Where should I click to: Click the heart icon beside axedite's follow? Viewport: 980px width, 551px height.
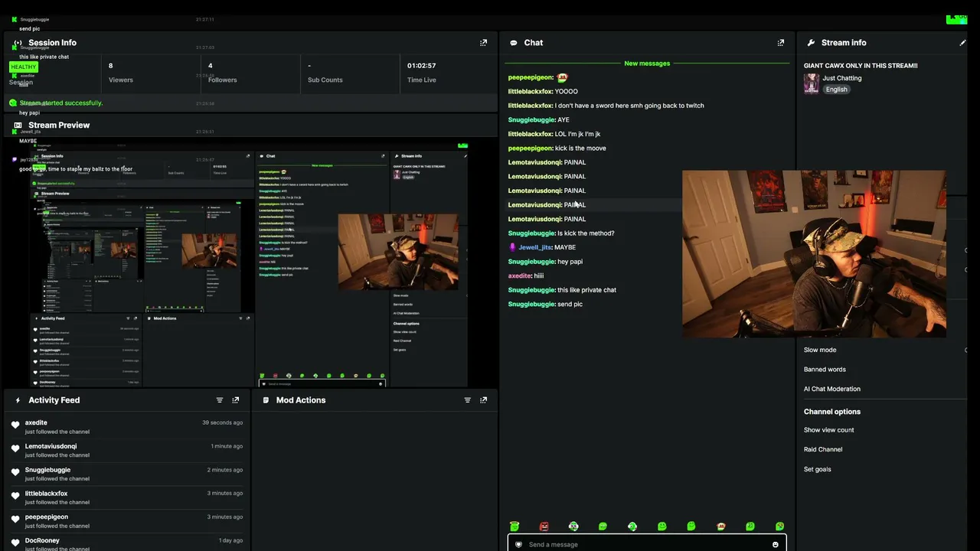[x=15, y=425]
